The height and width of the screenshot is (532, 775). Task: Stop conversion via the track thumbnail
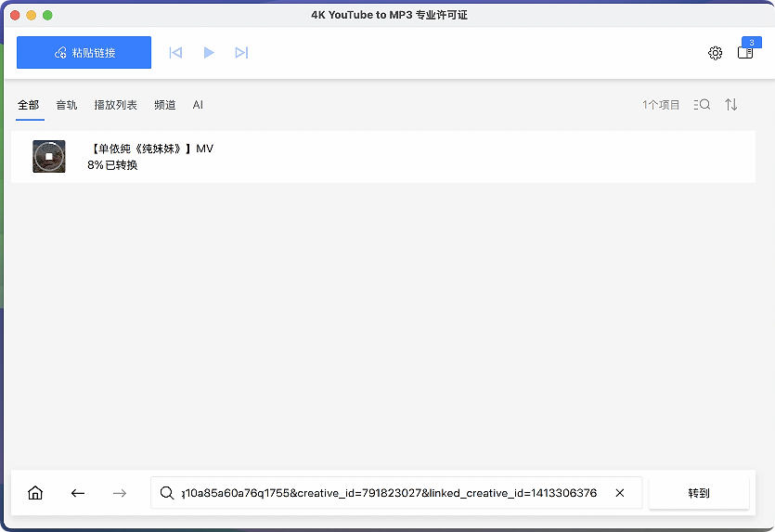click(49, 157)
